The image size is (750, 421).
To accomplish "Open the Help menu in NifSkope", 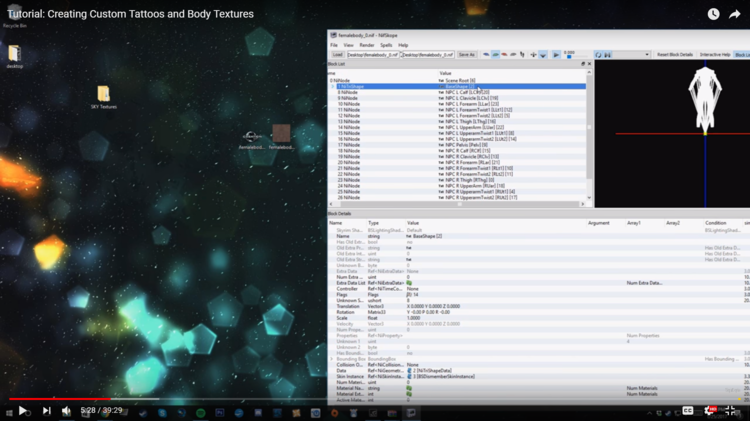I will 403,45.
